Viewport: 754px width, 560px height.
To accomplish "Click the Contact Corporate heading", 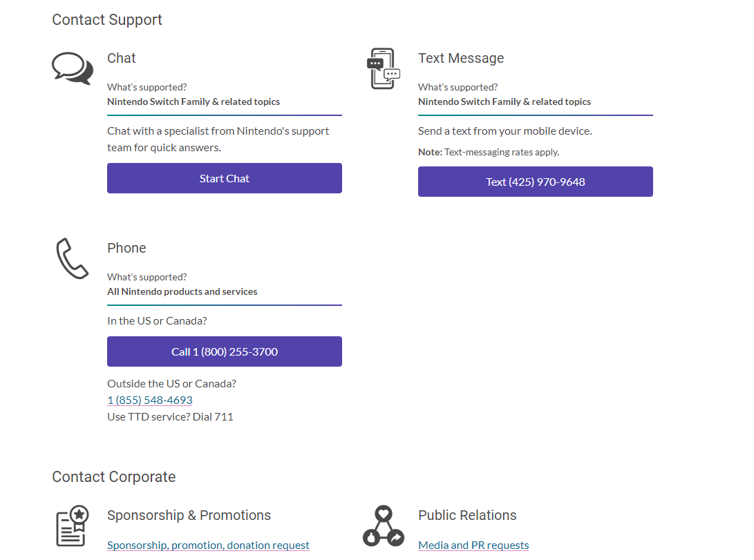I will click(113, 476).
